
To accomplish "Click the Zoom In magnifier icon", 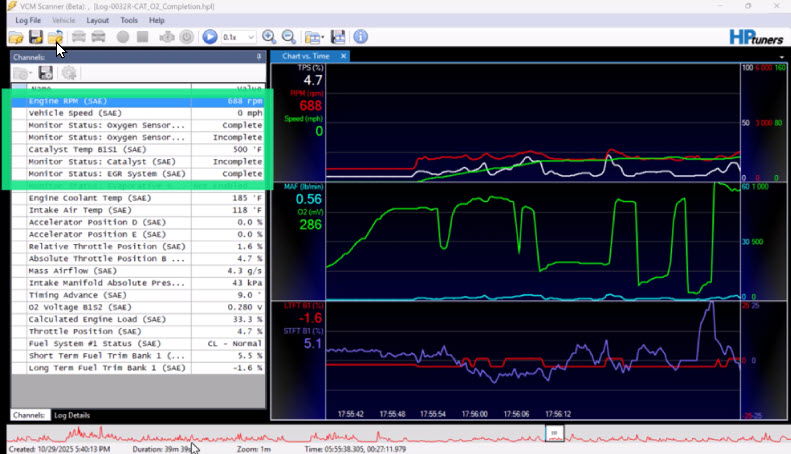I will (268, 37).
